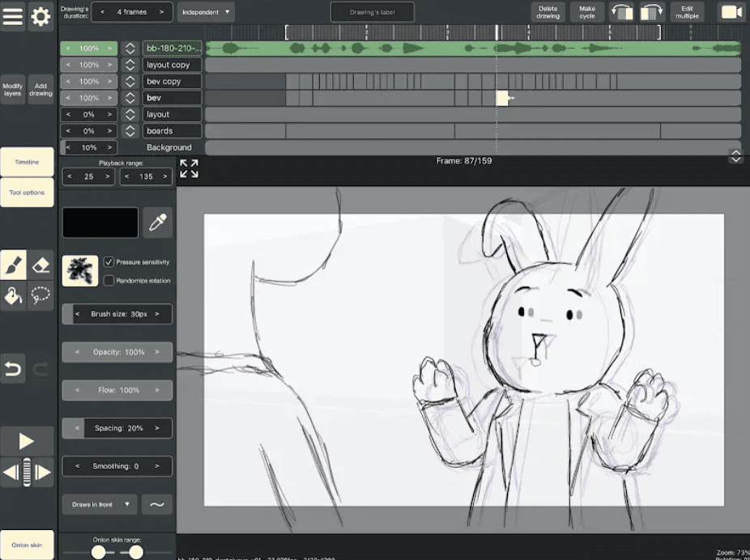Click Delete drawing button
Image resolution: width=750 pixels, height=560 pixels.
click(548, 12)
